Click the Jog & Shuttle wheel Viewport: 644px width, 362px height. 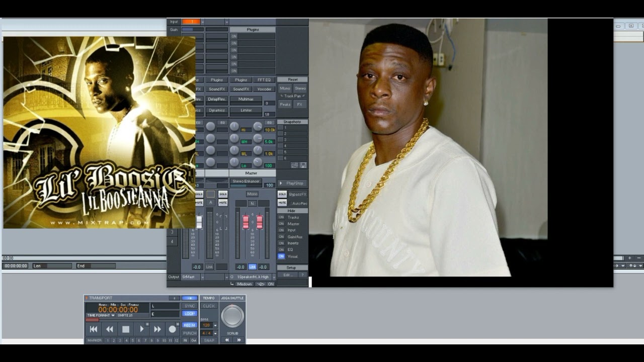(x=232, y=316)
